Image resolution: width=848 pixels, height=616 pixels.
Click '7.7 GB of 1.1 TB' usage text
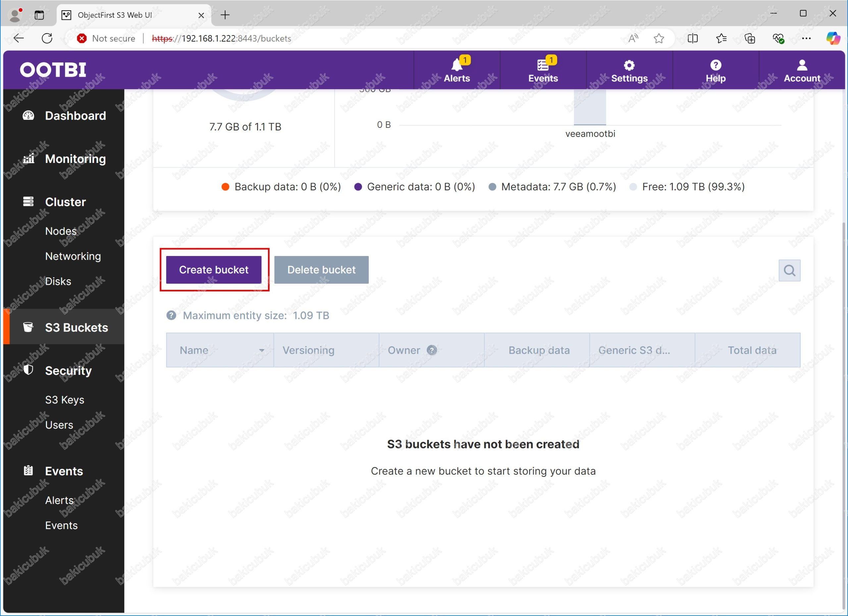(245, 127)
